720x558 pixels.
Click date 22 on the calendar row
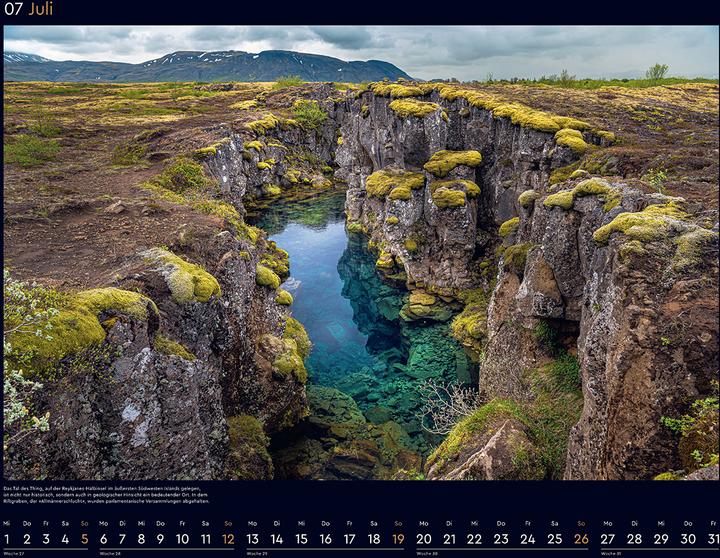[474, 538]
